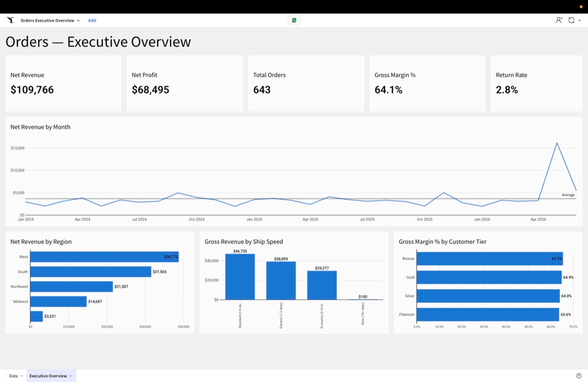Image resolution: width=588 pixels, height=382 pixels.
Task: Click the Oct 2025 x-axis label
Action: [424, 219]
